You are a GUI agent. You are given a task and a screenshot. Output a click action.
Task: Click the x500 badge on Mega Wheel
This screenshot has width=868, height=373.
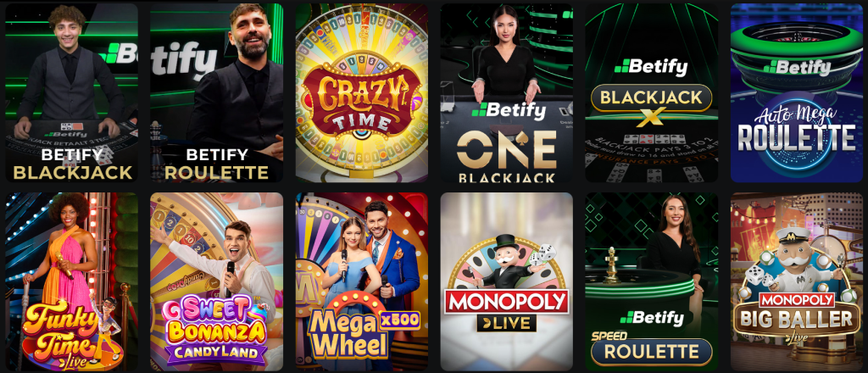pos(400,320)
